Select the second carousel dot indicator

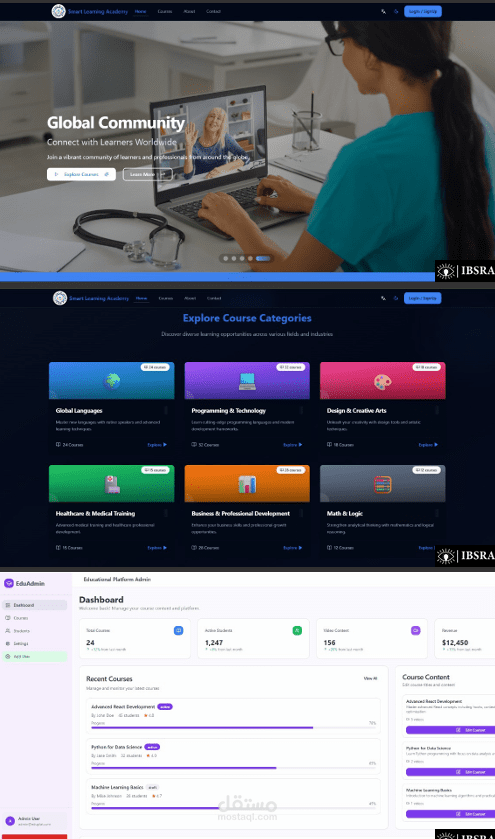[x=234, y=258]
